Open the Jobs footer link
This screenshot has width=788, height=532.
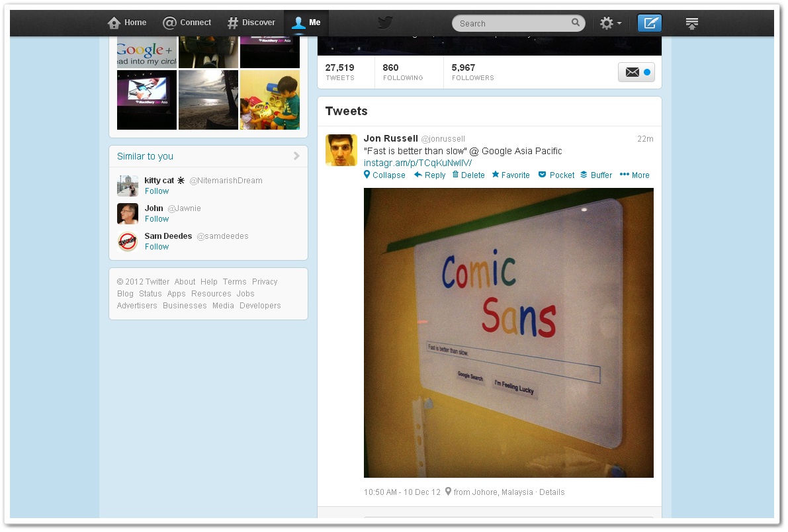[x=245, y=294]
